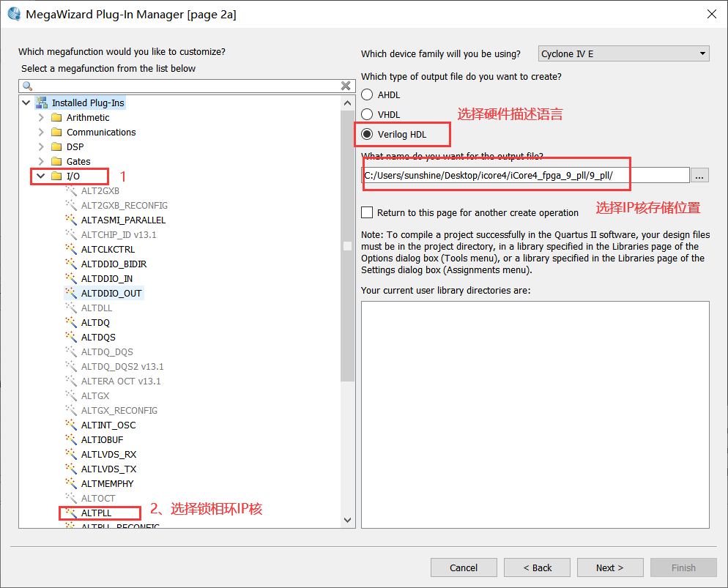
Task: Click the wand icon next to ALTCLKCTRL
Action: 71,249
